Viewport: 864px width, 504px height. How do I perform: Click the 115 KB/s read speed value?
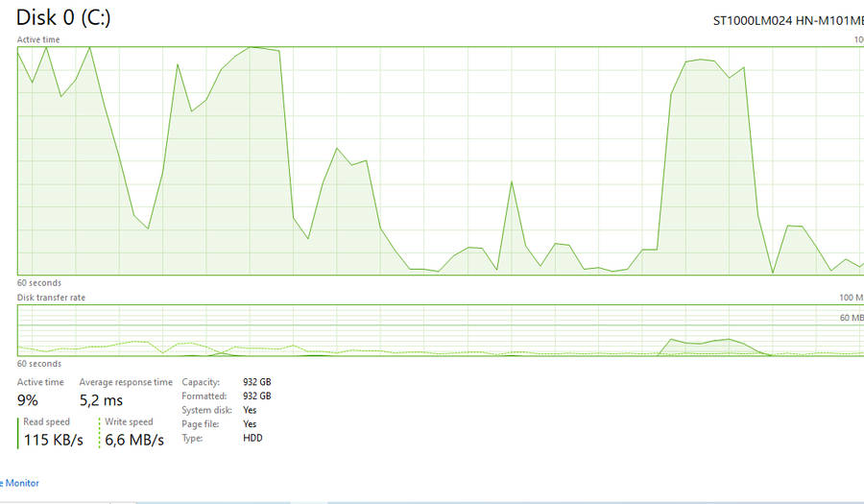coord(54,440)
